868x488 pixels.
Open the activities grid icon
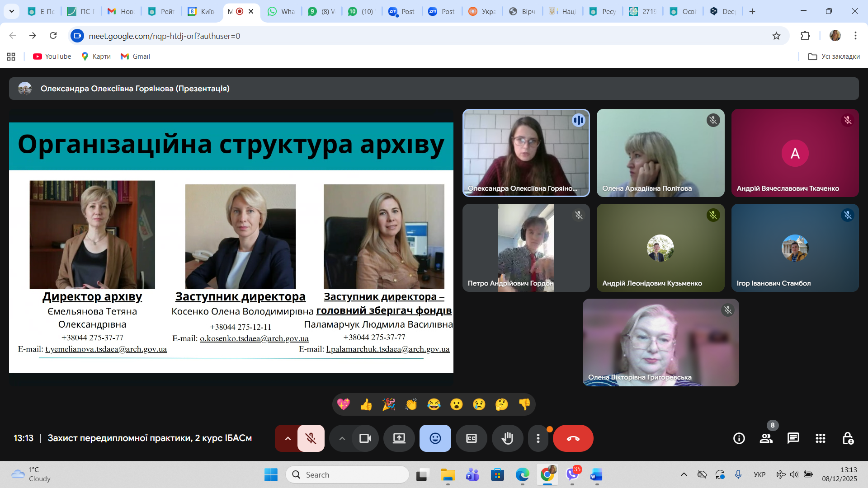[820, 438]
